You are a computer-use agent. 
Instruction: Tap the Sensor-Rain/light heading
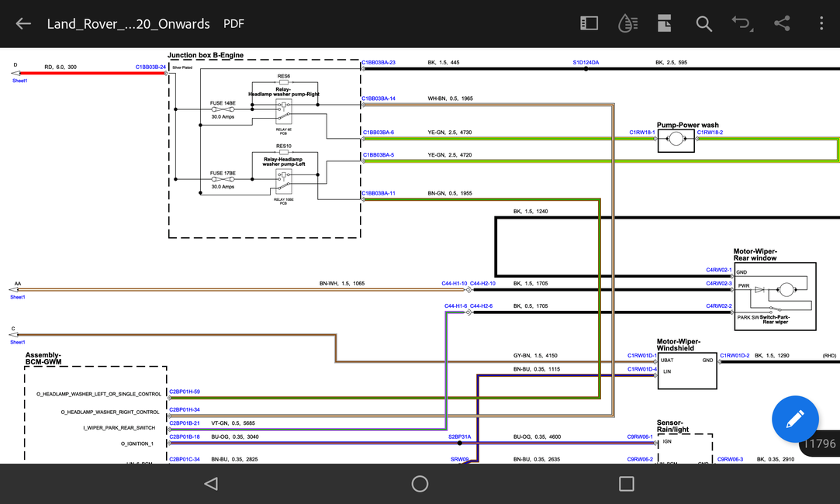point(673,426)
